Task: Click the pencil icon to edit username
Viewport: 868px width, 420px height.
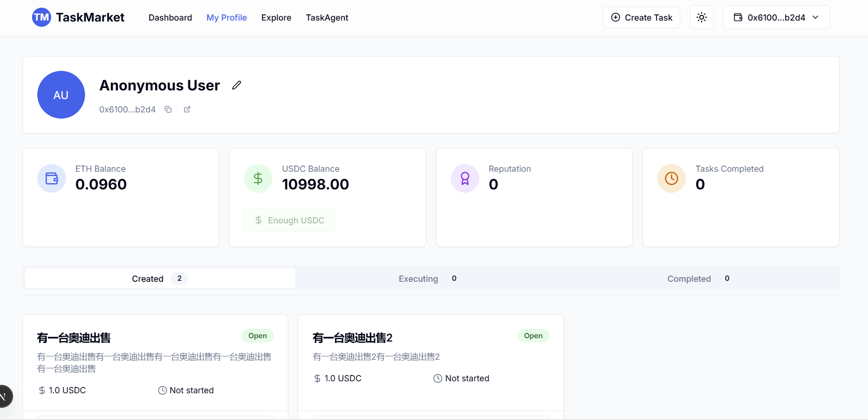Action: 237,85
